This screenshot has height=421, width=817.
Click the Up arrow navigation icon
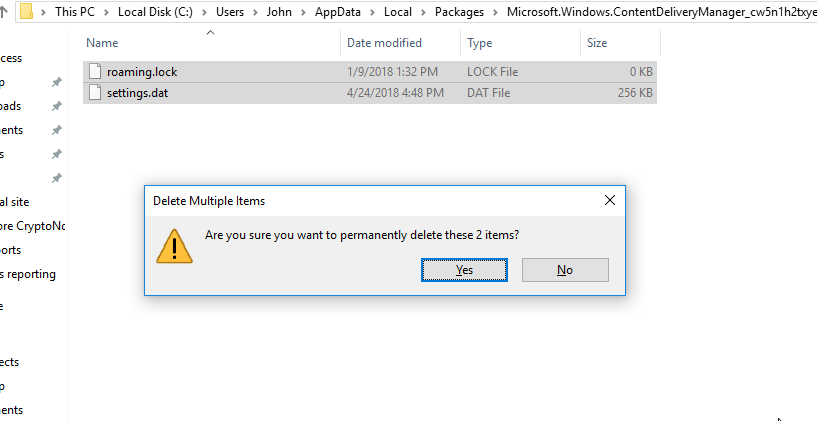pos(3,11)
